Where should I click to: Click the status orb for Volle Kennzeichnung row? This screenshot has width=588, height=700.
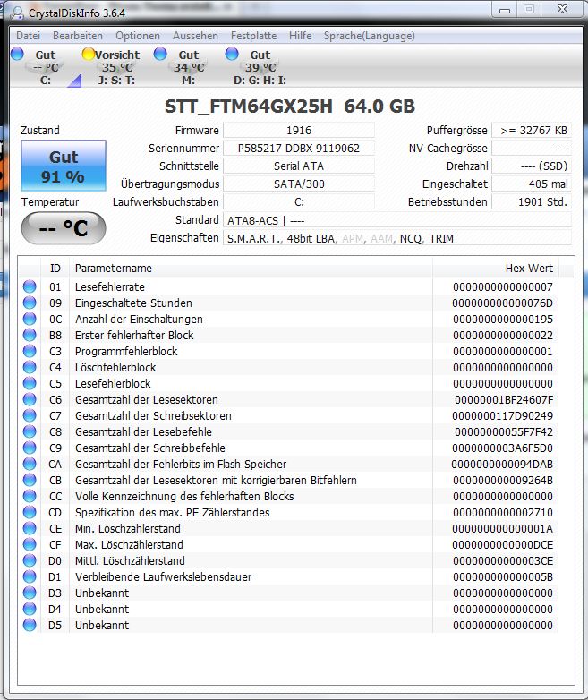tap(30, 496)
